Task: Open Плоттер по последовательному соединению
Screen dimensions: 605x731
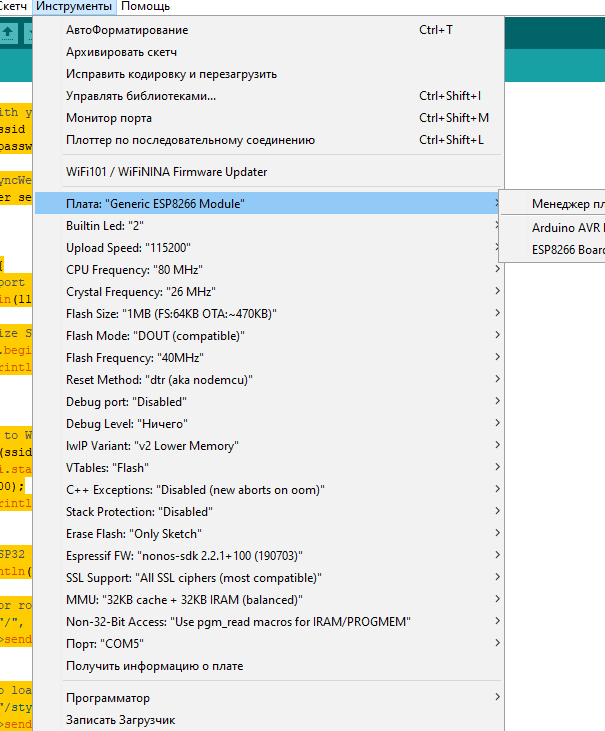Action: coord(269,140)
